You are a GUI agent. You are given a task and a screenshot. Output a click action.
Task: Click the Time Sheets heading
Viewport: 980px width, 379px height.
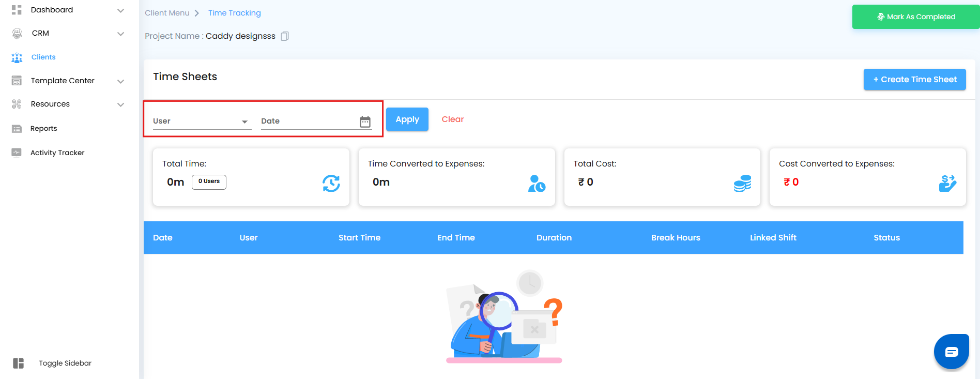[x=185, y=77]
